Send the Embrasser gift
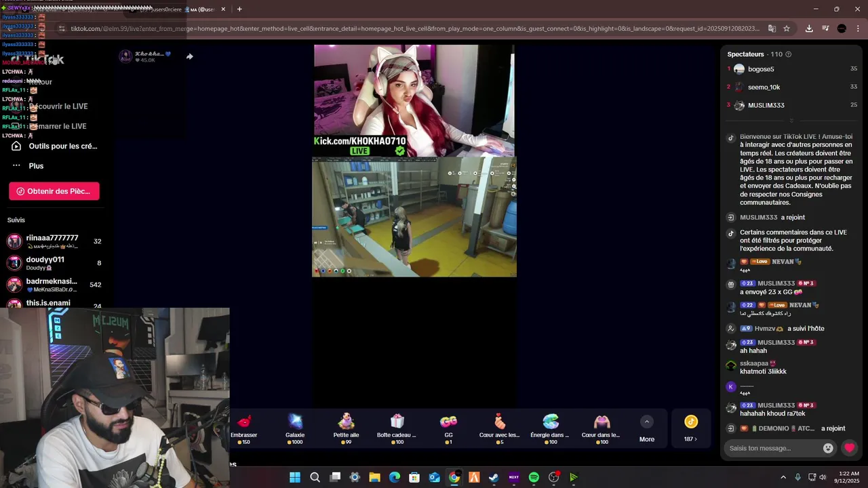Viewport: 868px width, 488px height. point(244,429)
